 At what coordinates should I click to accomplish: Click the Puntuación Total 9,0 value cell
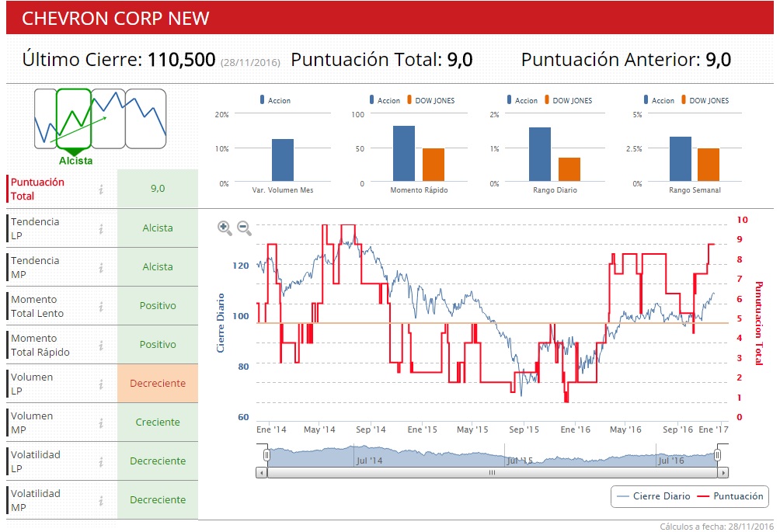158,189
